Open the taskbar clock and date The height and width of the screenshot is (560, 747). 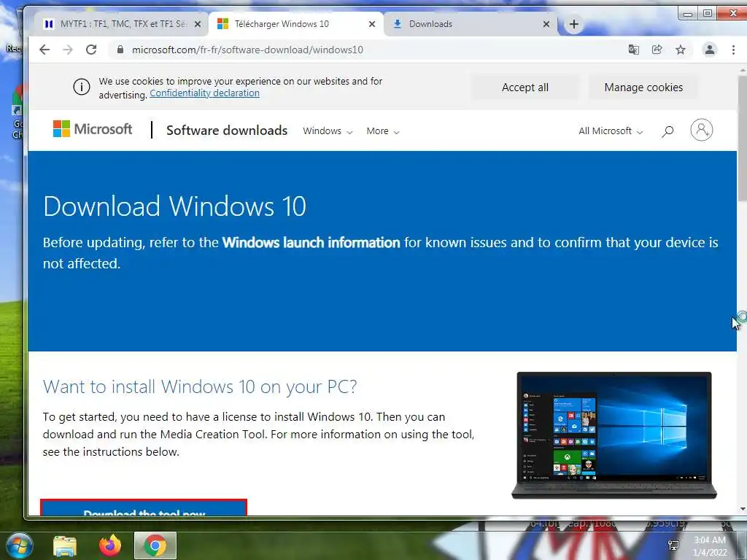tap(710, 546)
